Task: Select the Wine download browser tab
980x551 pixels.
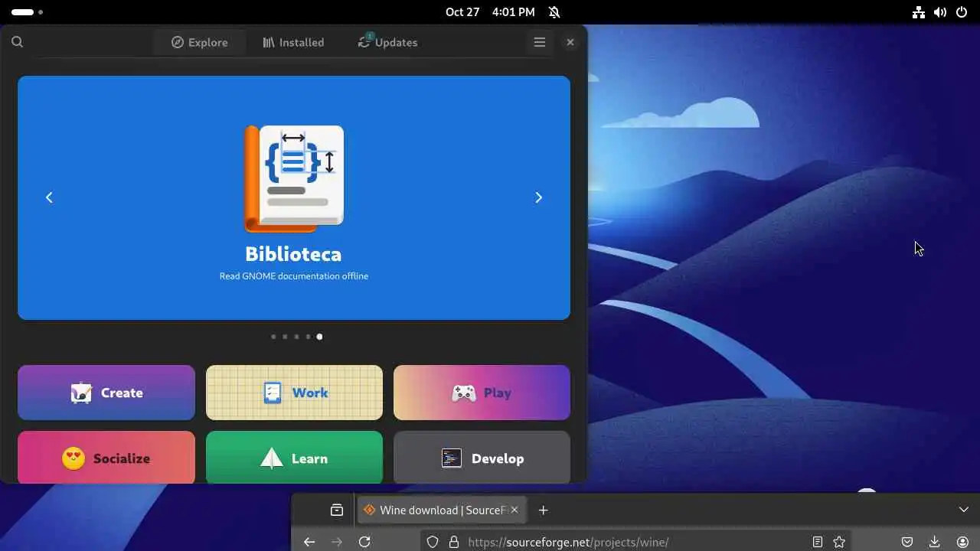Action: click(442, 510)
